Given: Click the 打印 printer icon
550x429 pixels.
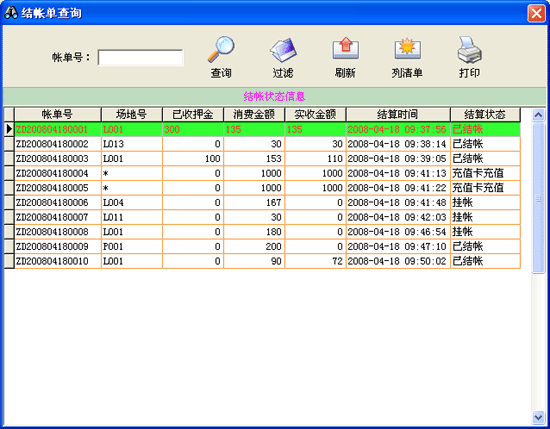Looking at the screenshot, I should (469, 49).
